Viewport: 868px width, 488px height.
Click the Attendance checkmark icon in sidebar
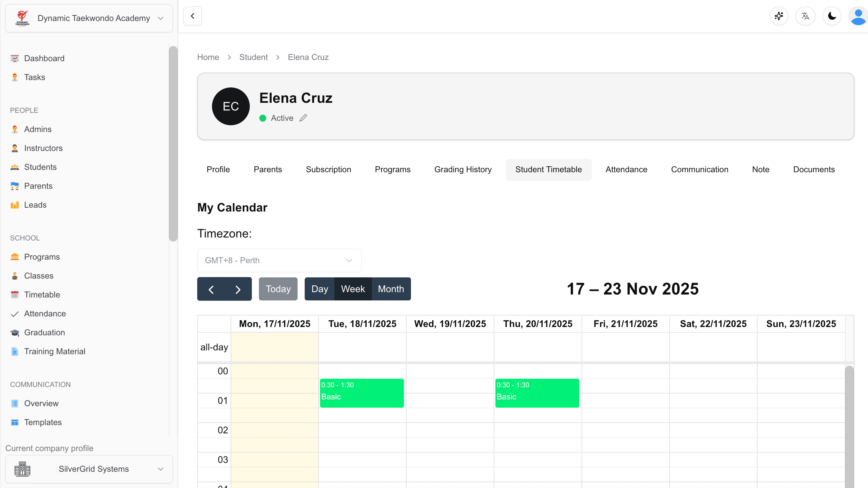pos(14,314)
